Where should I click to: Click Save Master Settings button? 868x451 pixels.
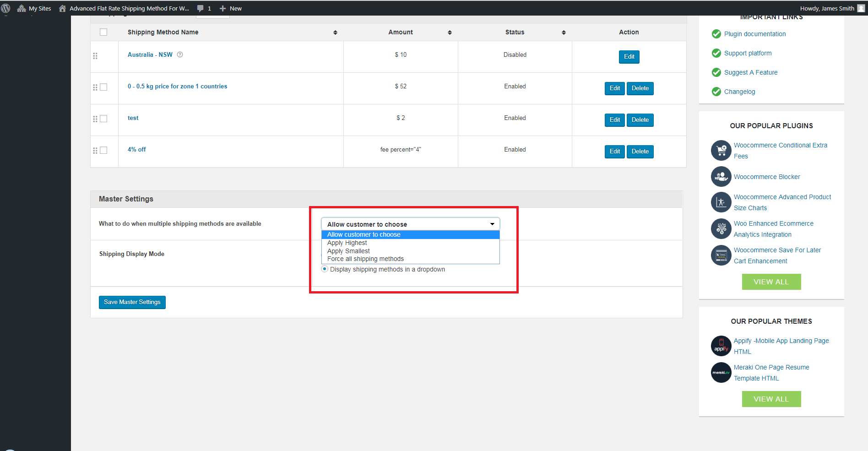132,302
